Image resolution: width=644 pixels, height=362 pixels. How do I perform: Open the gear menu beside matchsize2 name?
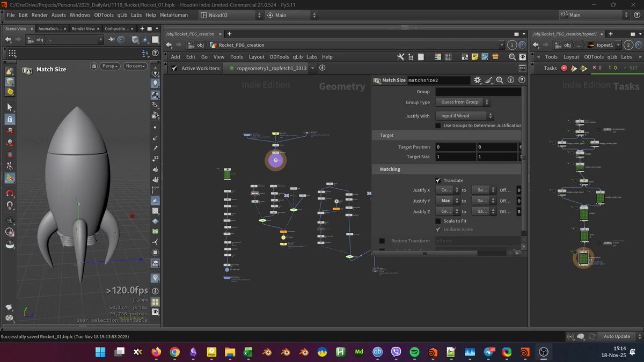(x=477, y=80)
